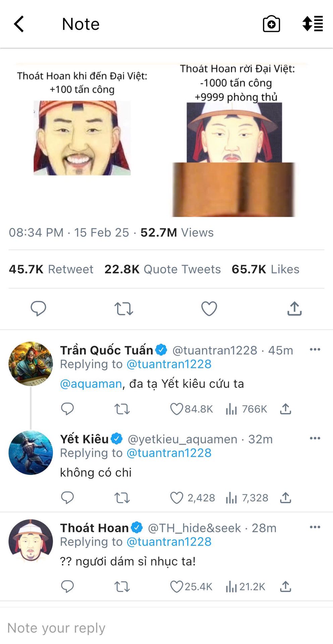333x644 pixels.
Task: Open Thoát Hoan's profile avatar
Action: 31,541
